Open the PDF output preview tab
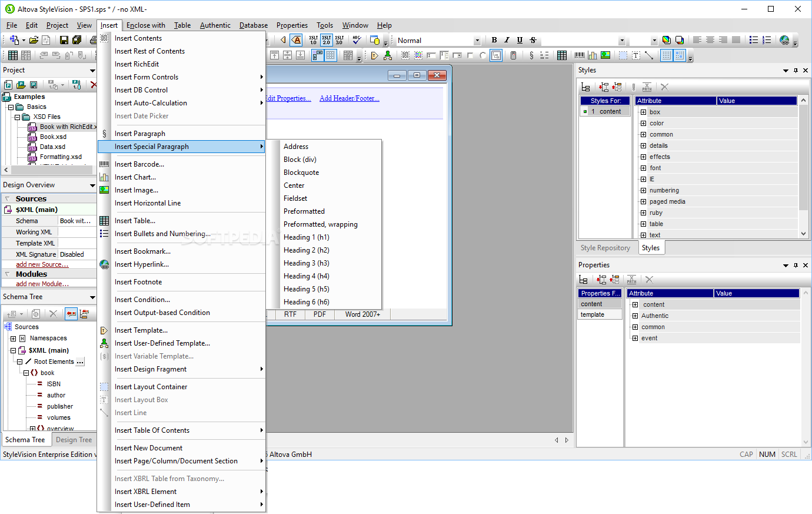The height and width of the screenshot is (514, 812). (320, 314)
